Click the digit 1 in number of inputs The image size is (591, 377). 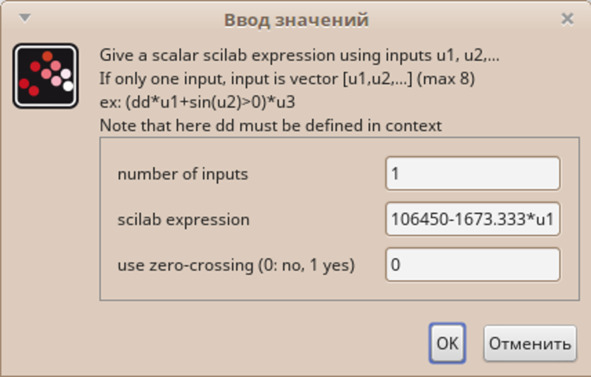point(395,174)
